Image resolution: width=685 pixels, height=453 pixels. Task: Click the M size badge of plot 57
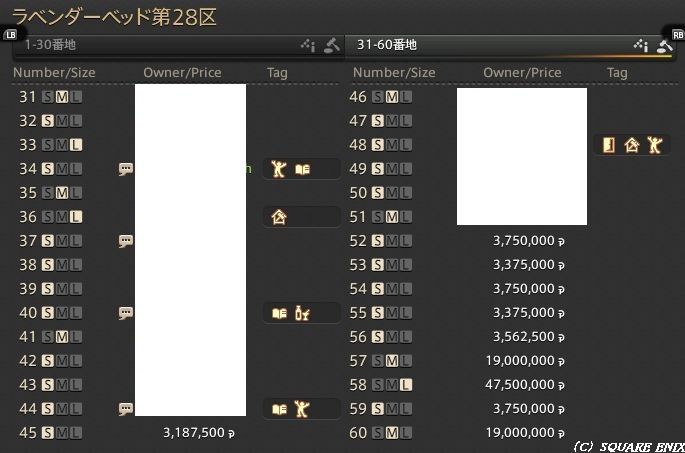click(392, 361)
